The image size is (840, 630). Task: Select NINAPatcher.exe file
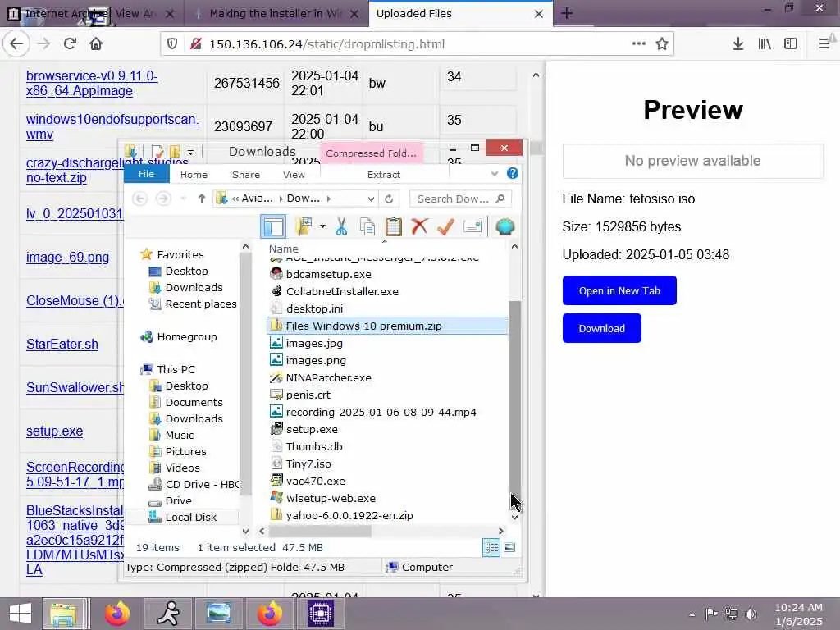click(x=328, y=377)
